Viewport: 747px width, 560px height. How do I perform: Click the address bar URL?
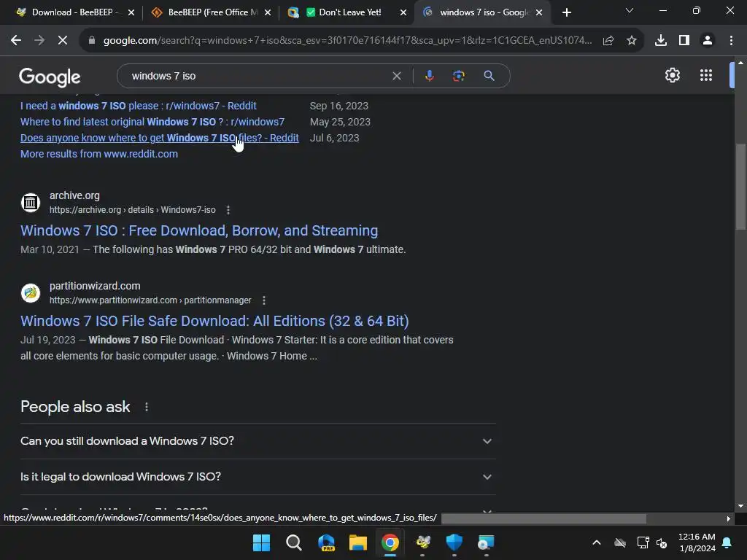pyautogui.click(x=348, y=41)
